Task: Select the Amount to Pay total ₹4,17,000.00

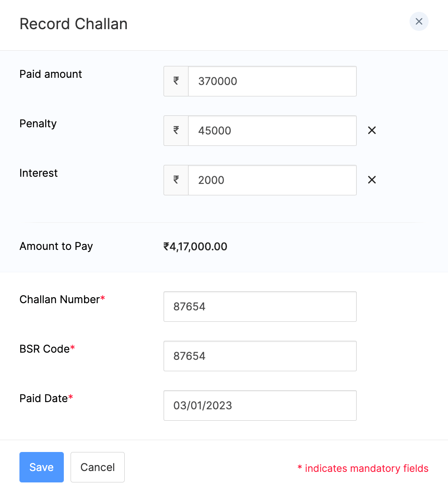Action: click(195, 246)
